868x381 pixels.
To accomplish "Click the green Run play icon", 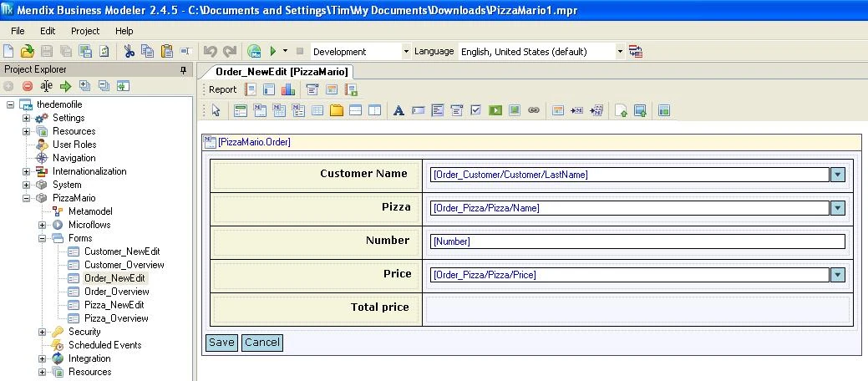I will [x=273, y=51].
